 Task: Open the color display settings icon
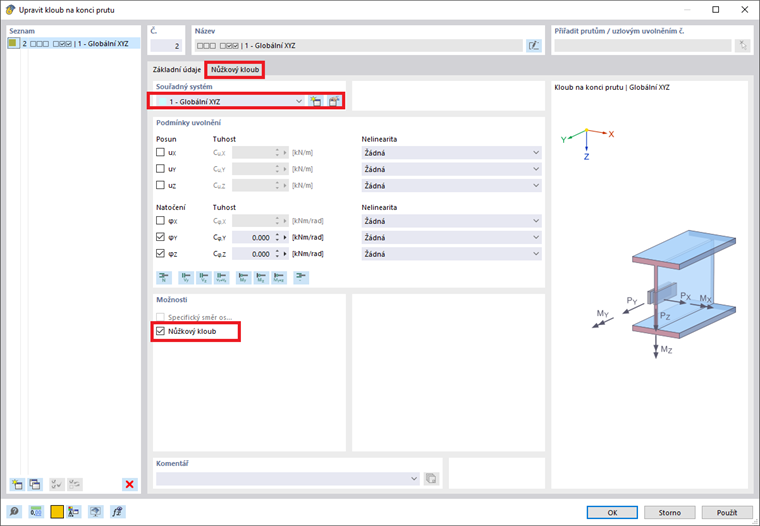(74, 511)
